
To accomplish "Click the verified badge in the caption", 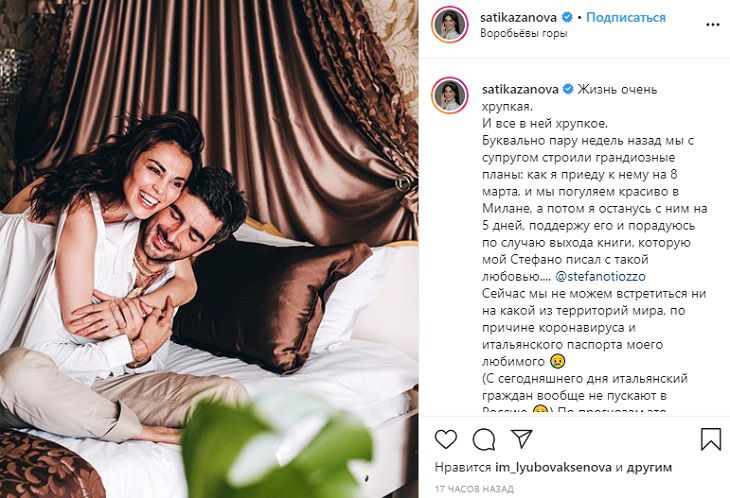I will pos(568,89).
